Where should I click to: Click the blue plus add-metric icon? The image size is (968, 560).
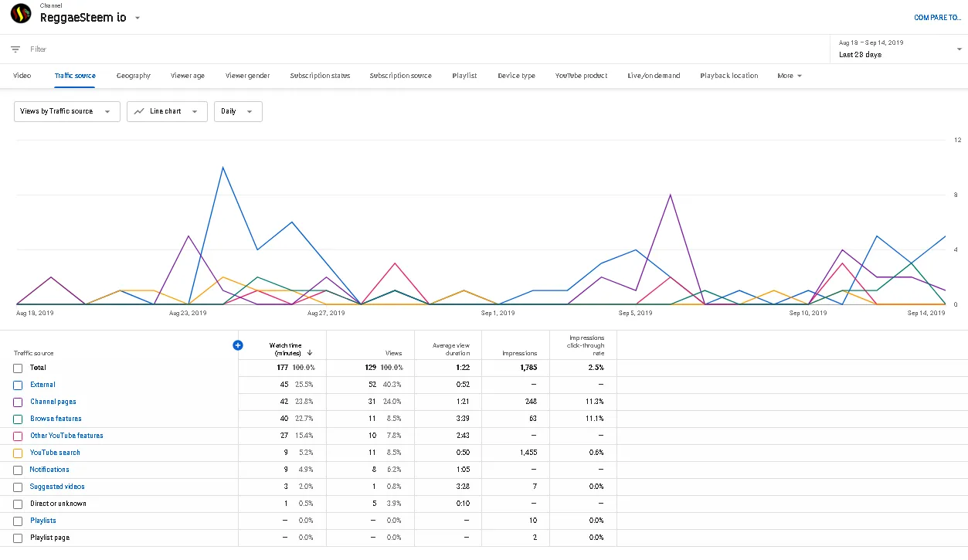pyautogui.click(x=238, y=345)
